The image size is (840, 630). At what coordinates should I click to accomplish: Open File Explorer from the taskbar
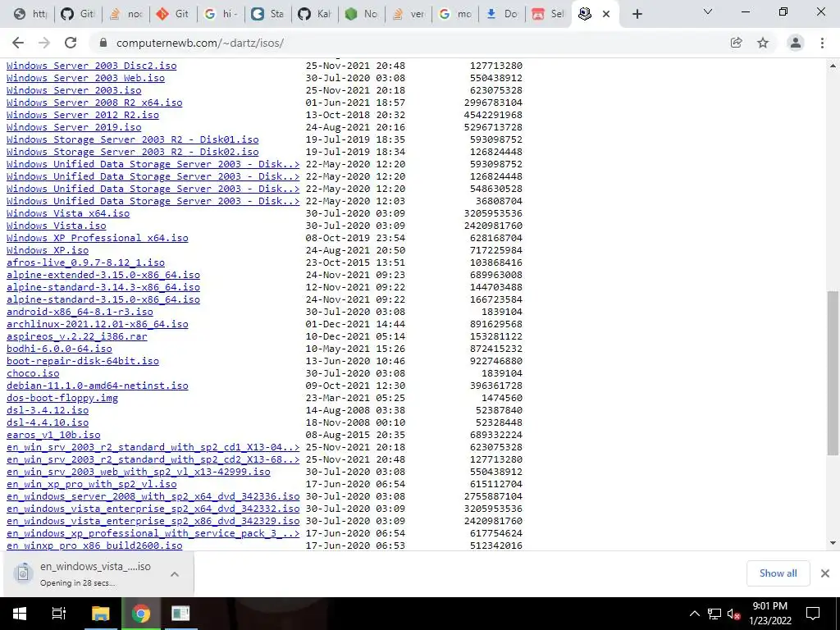pyautogui.click(x=100, y=614)
